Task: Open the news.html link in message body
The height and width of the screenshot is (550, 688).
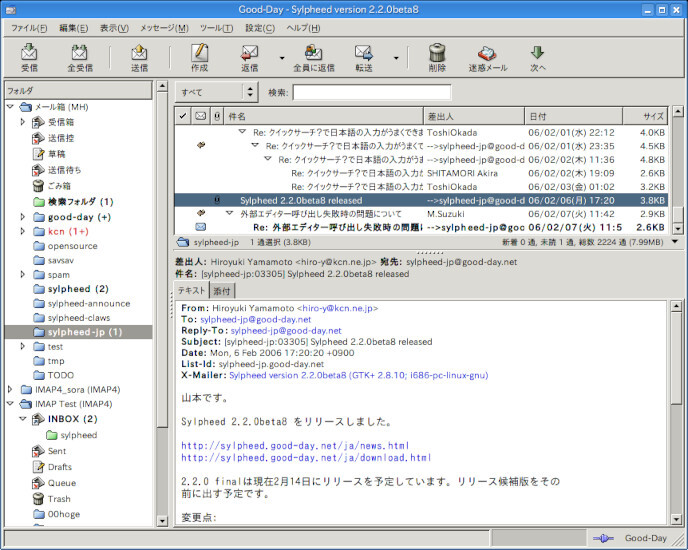Action: tap(295, 445)
